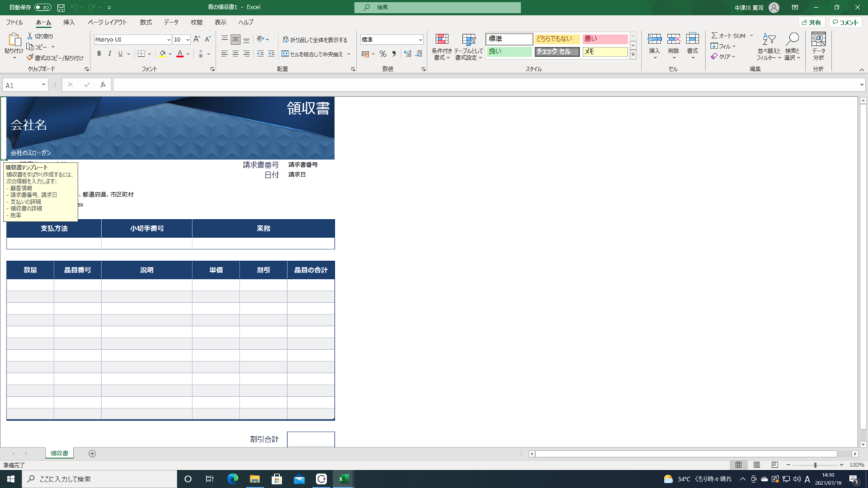Open the フィル fill dropdown
The width and height of the screenshot is (868, 488).
(x=723, y=46)
